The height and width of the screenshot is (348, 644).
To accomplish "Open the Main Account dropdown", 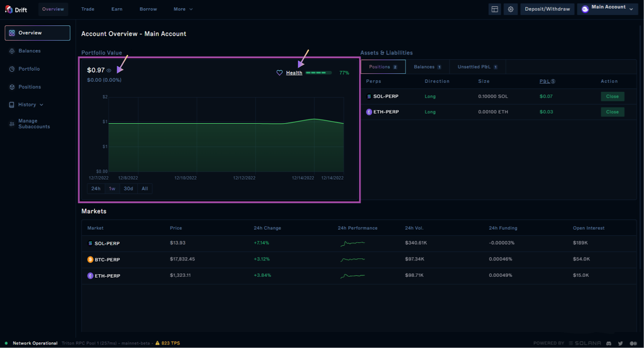I will pyautogui.click(x=608, y=9).
